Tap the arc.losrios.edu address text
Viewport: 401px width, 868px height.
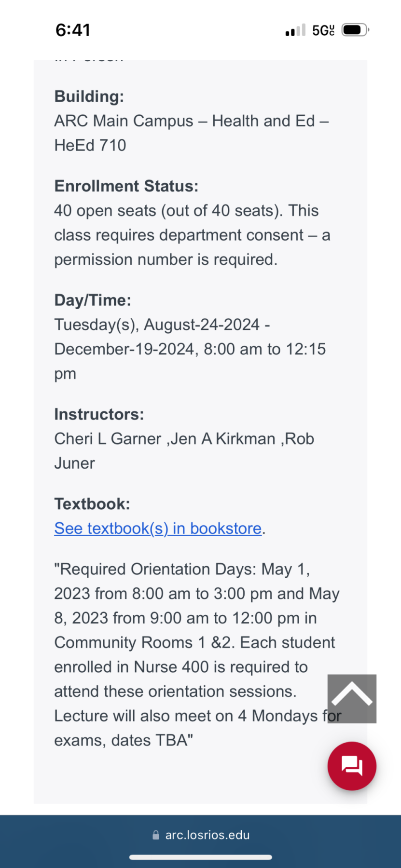tap(207, 835)
